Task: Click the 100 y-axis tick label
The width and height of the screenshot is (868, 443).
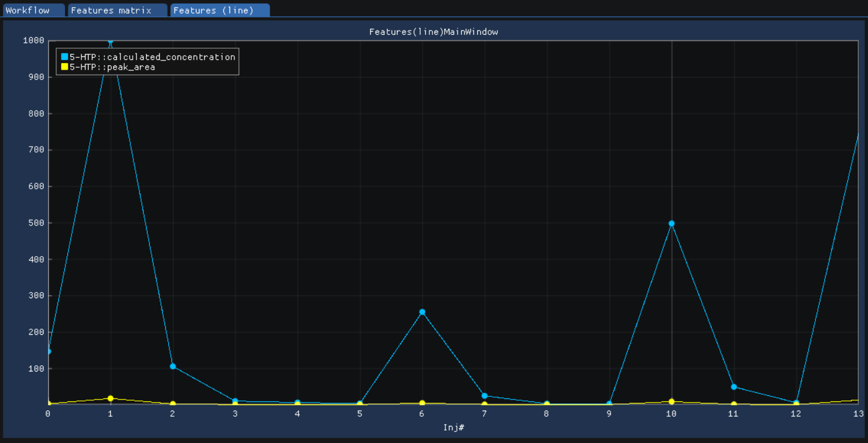Action: tap(36, 368)
